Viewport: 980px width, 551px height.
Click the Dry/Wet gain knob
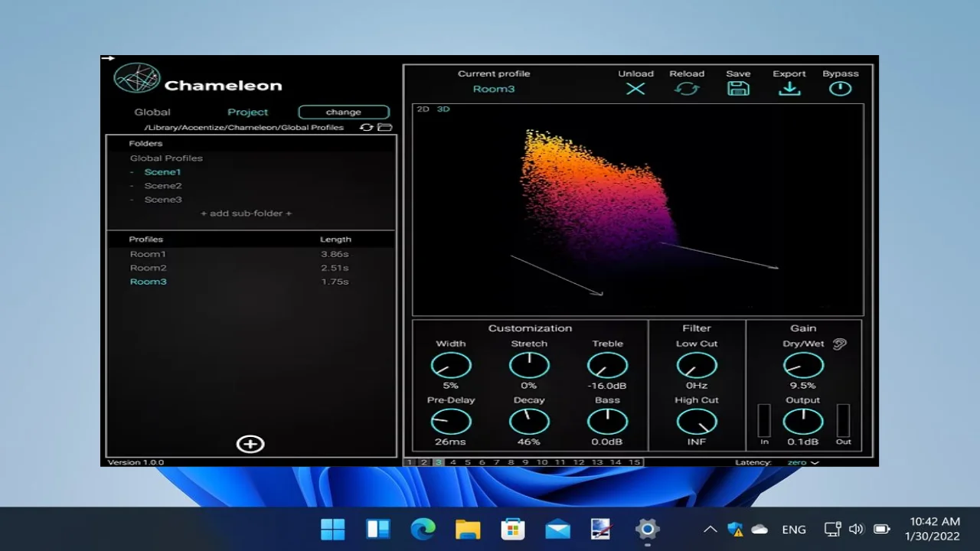click(x=803, y=365)
